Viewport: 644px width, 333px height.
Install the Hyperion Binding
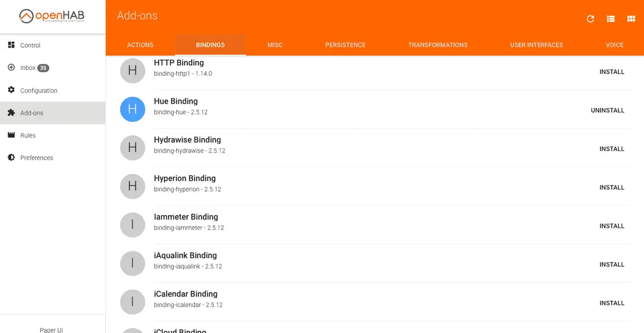coord(612,187)
